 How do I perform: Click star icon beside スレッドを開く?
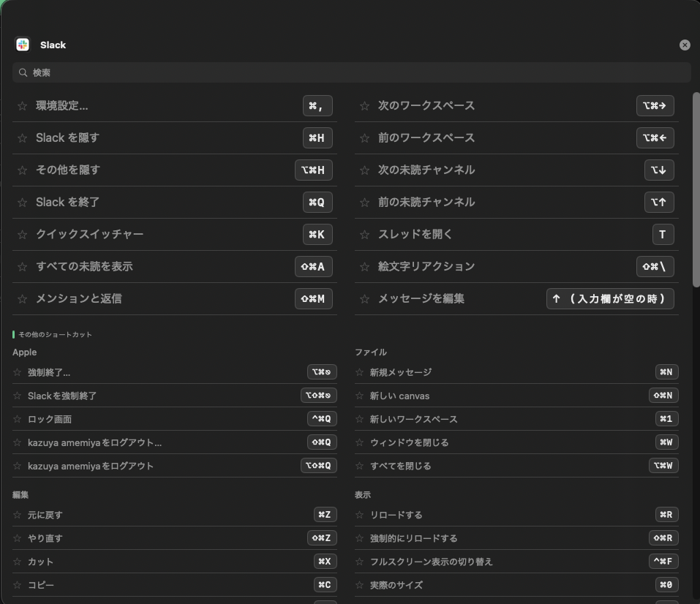365,235
